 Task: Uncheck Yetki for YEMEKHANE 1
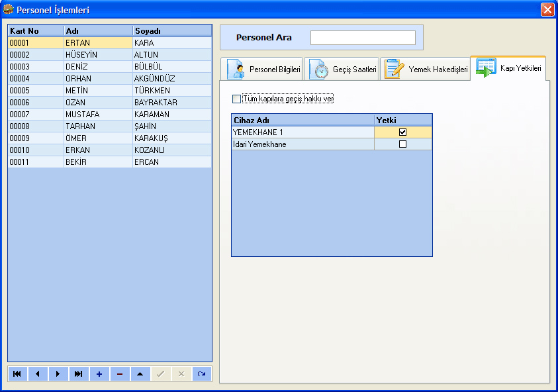(x=402, y=132)
